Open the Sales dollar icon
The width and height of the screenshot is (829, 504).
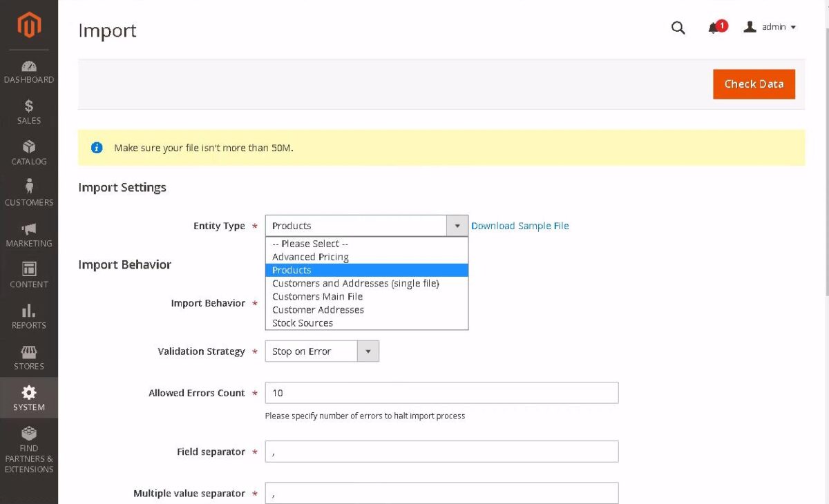[x=29, y=106]
